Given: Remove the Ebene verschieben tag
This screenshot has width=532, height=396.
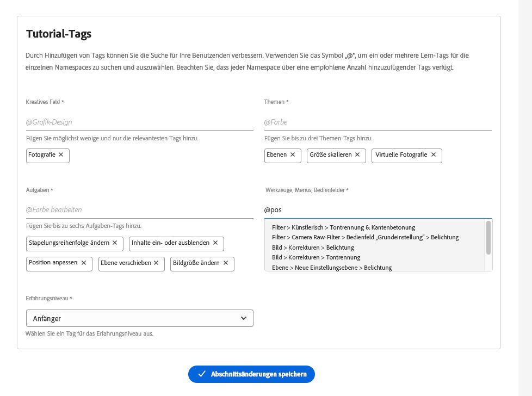Looking at the screenshot, I should click(x=156, y=263).
